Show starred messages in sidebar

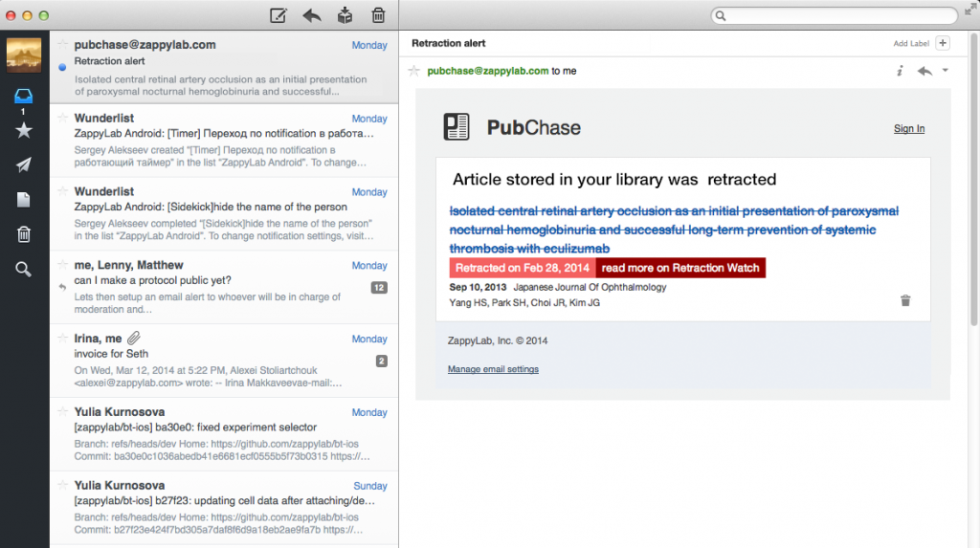[24, 130]
